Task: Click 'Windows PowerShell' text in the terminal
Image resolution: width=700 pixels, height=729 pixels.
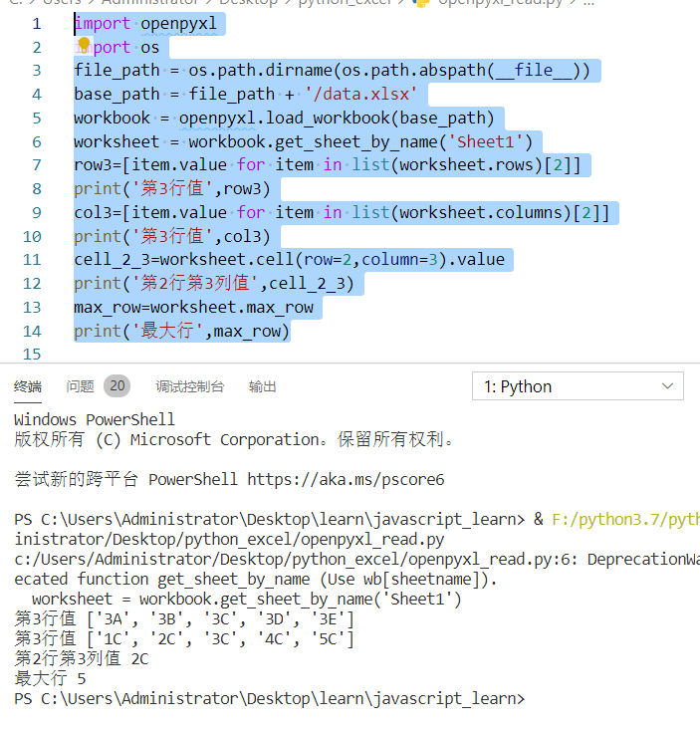Action: click(x=95, y=420)
